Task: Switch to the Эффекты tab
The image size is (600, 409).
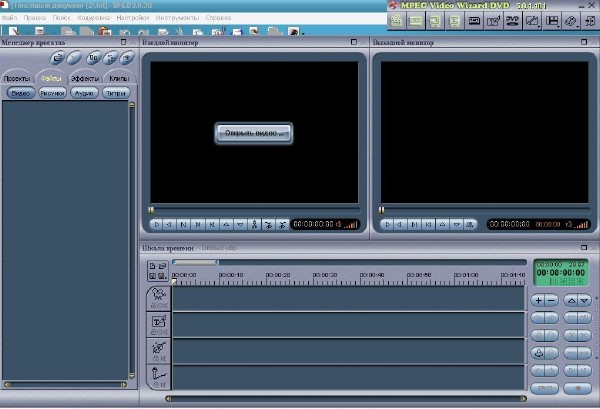Action: pyautogui.click(x=84, y=78)
